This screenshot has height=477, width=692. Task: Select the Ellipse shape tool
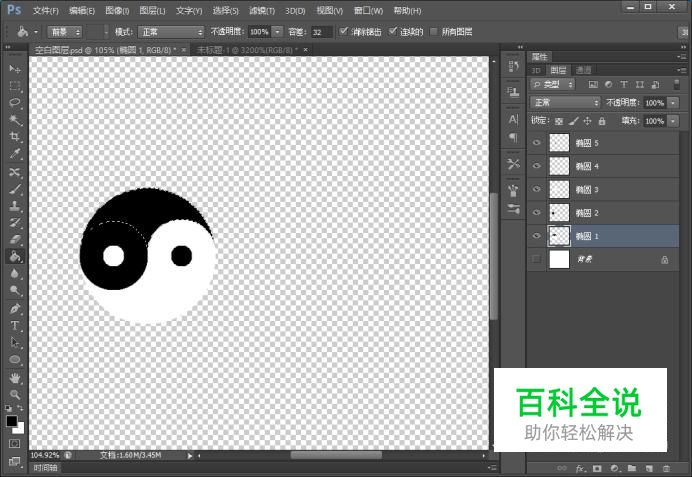tap(15, 360)
